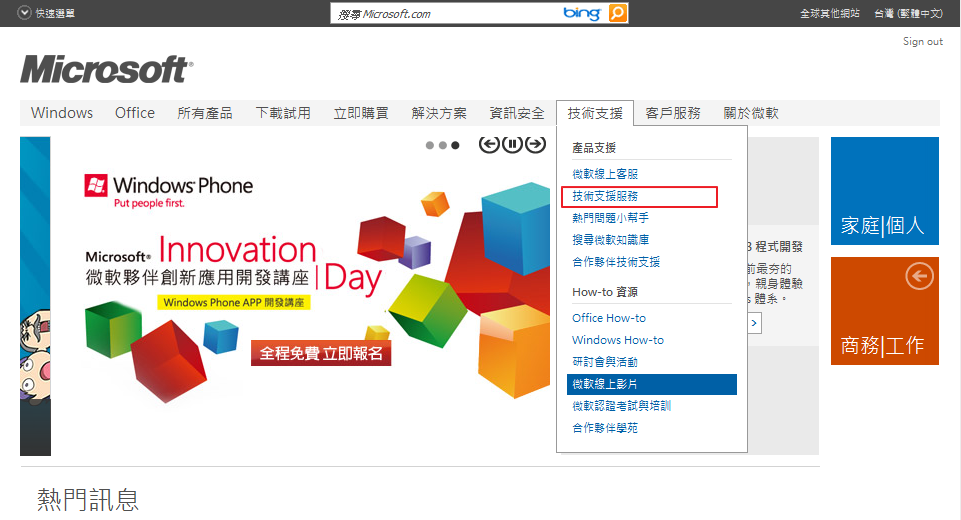Go to previous carousel slide arrow

pyautogui.click(x=488, y=145)
